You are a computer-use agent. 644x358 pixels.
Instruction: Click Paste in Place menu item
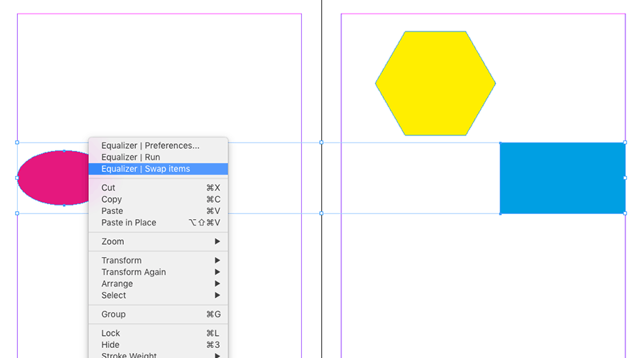[129, 223]
